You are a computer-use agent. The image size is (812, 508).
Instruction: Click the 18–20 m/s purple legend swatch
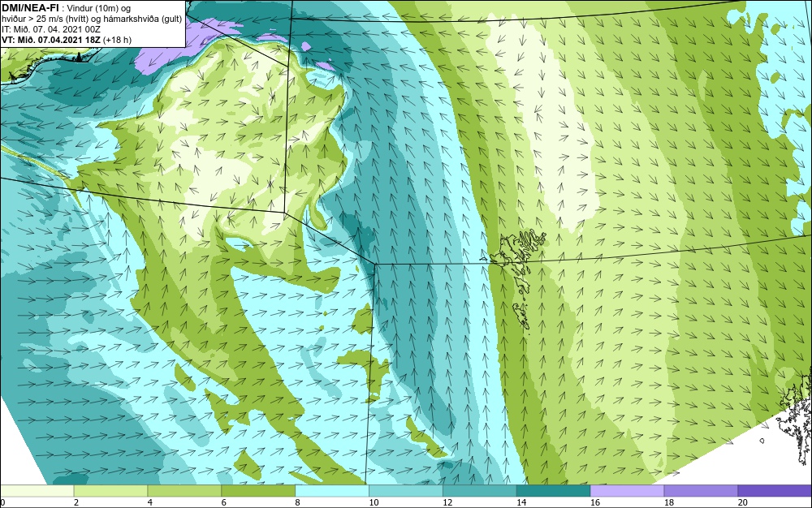coord(702,491)
